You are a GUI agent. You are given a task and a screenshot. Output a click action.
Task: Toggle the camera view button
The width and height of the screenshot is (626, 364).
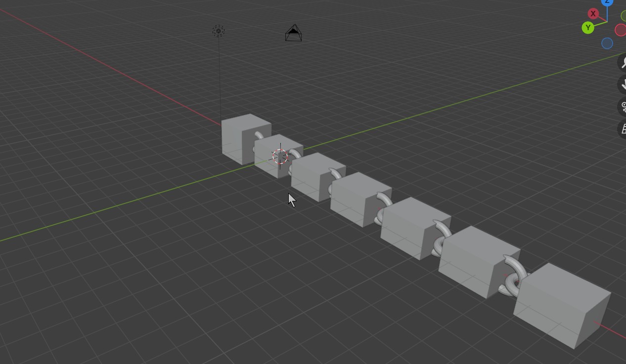click(x=623, y=106)
